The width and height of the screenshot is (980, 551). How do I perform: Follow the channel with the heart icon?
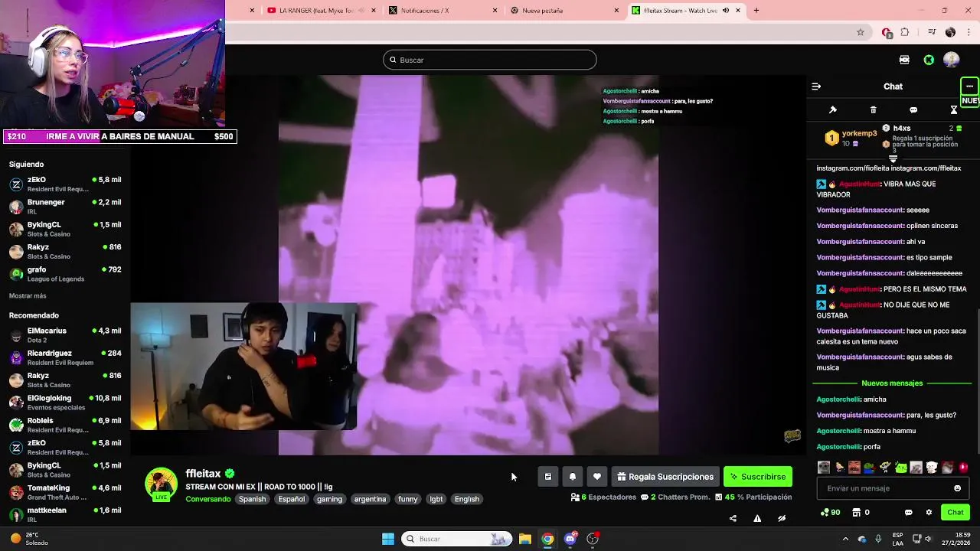click(597, 477)
